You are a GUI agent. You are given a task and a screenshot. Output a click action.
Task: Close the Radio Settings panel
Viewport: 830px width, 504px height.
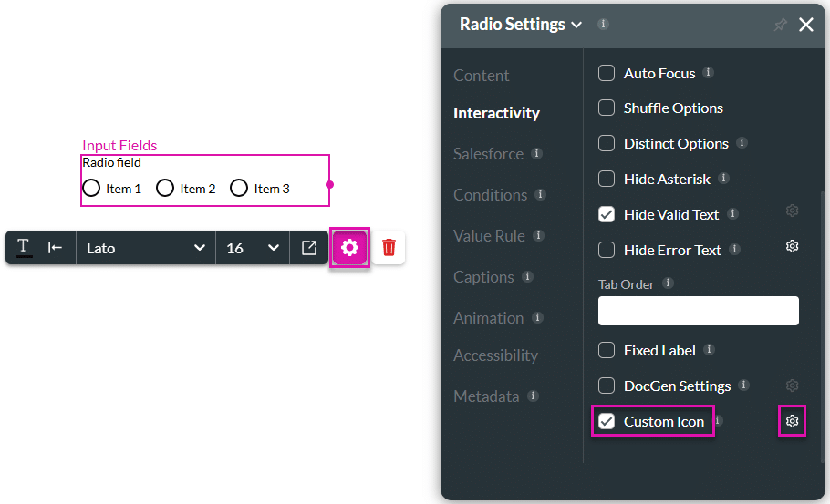click(x=805, y=25)
